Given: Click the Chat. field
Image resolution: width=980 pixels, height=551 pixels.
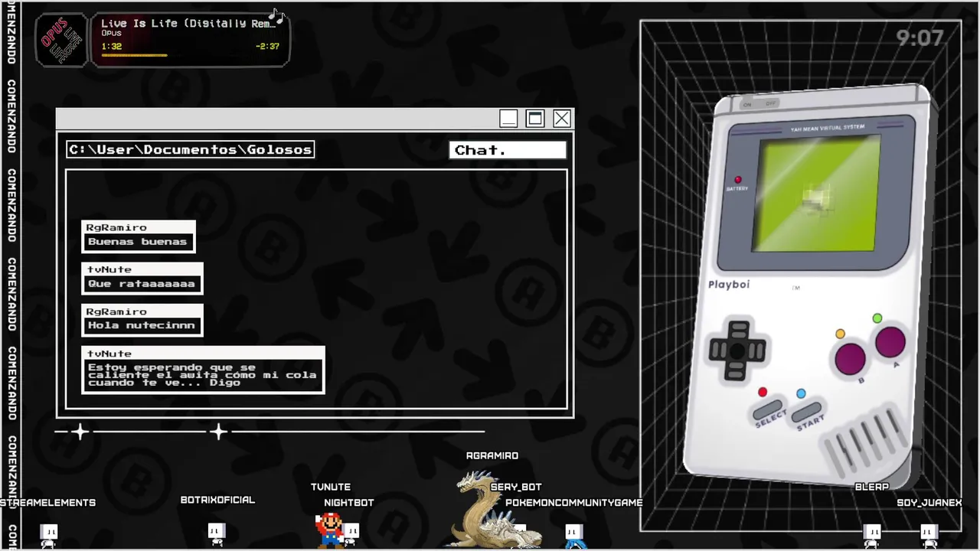Looking at the screenshot, I should click(x=508, y=150).
